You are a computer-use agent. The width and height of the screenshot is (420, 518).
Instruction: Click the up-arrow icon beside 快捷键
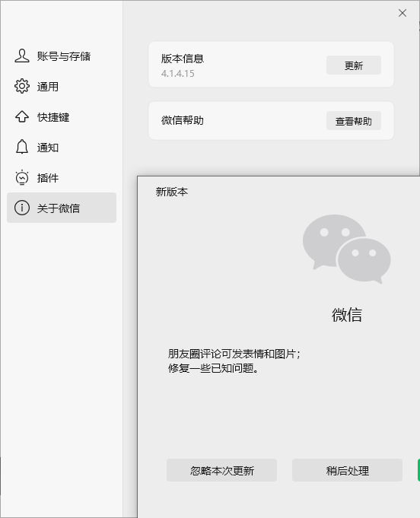coord(22,116)
